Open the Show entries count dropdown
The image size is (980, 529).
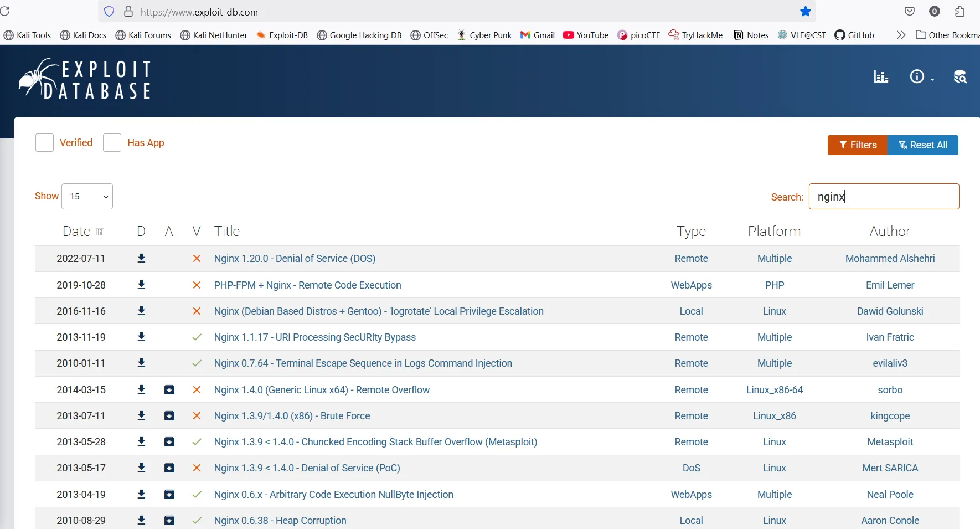tap(87, 196)
